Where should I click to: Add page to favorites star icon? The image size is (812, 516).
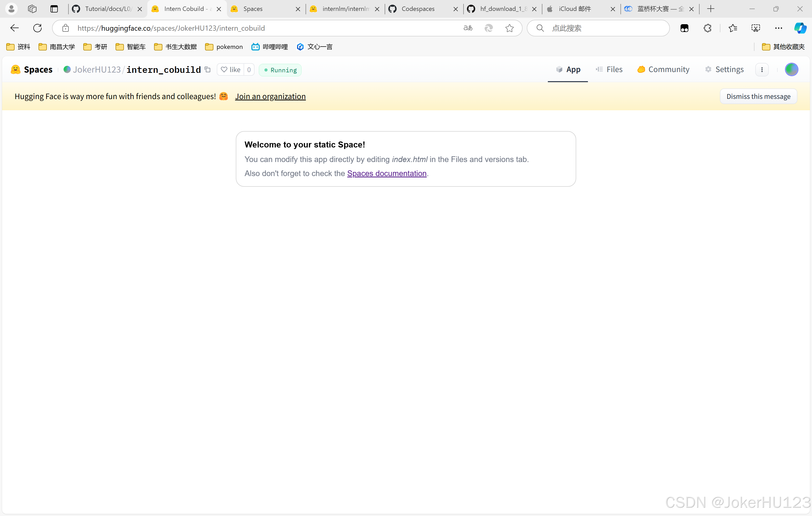(509, 28)
